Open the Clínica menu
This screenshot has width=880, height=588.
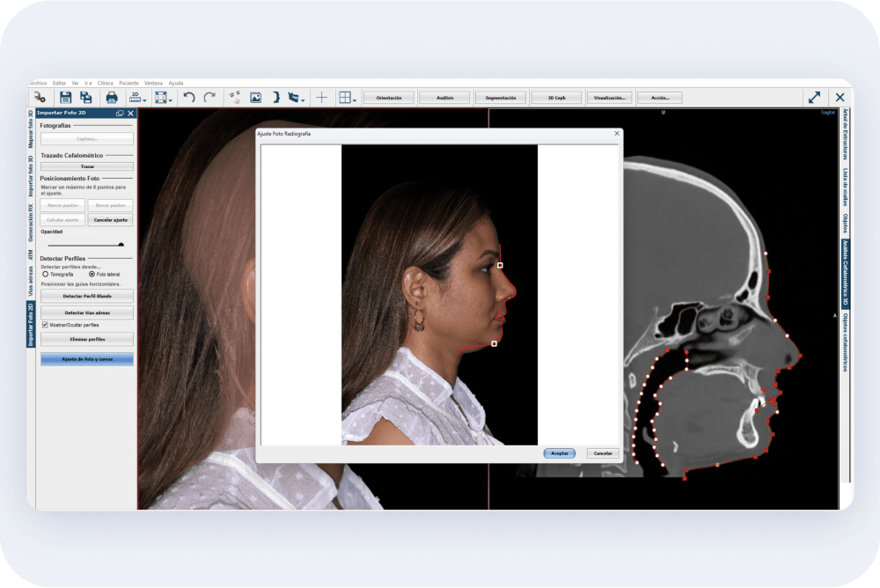point(105,83)
